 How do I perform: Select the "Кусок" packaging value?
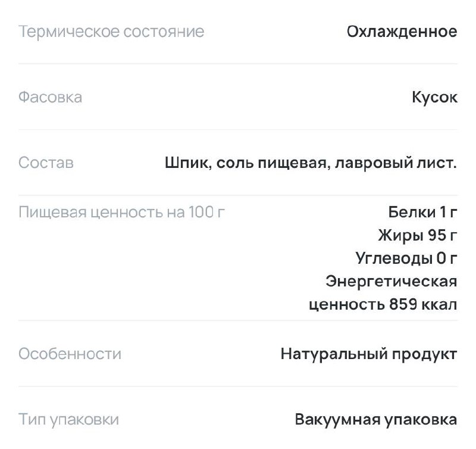(434, 97)
